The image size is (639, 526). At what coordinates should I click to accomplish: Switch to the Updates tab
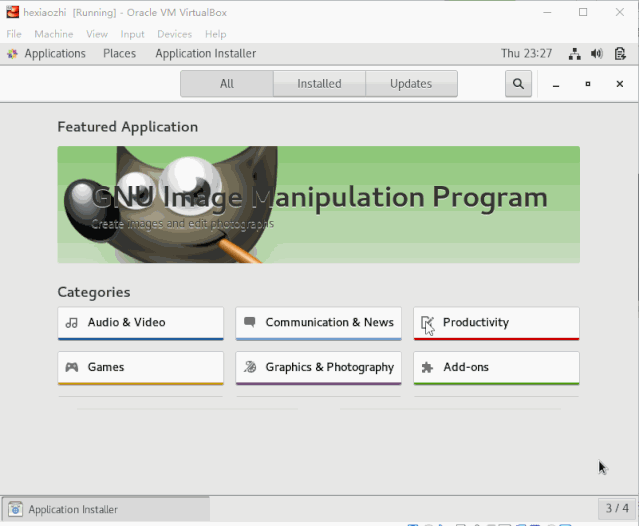[411, 84]
